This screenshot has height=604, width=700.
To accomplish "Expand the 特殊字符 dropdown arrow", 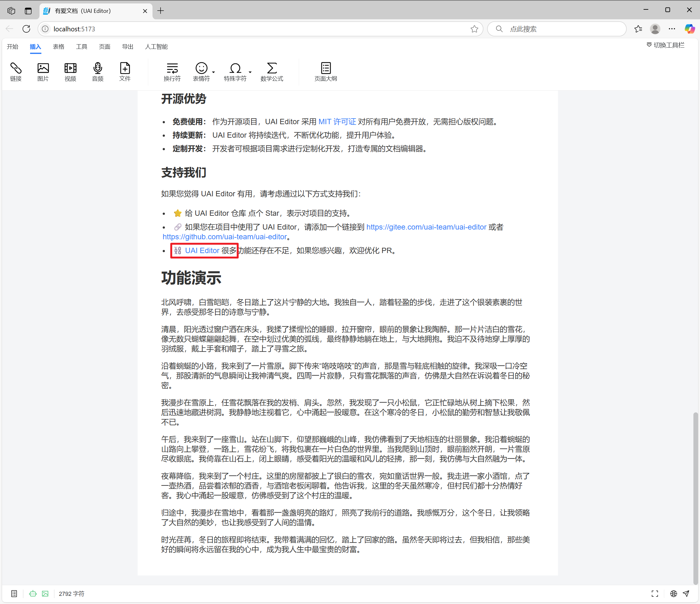I will pyautogui.click(x=250, y=72).
